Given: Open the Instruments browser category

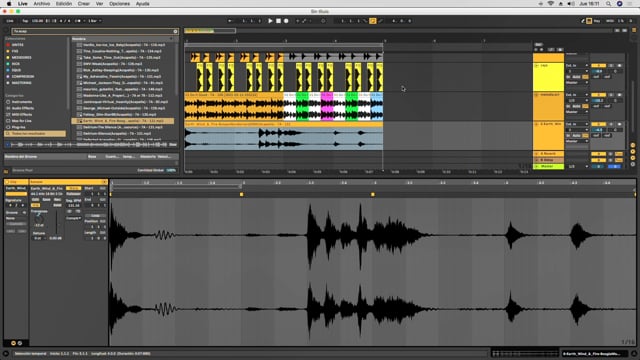Looking at the screenshot, I should pos(22,102).
